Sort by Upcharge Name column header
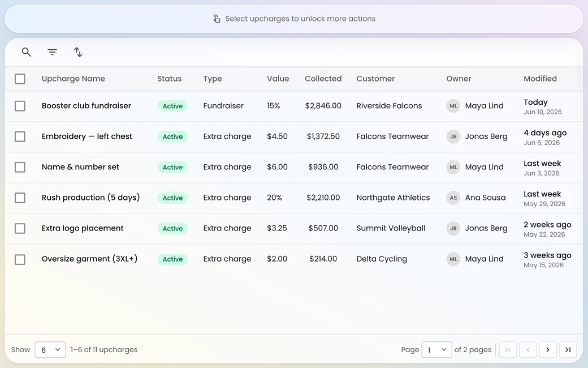This screenshot has width=588, height=368. [x=73, y=79]
